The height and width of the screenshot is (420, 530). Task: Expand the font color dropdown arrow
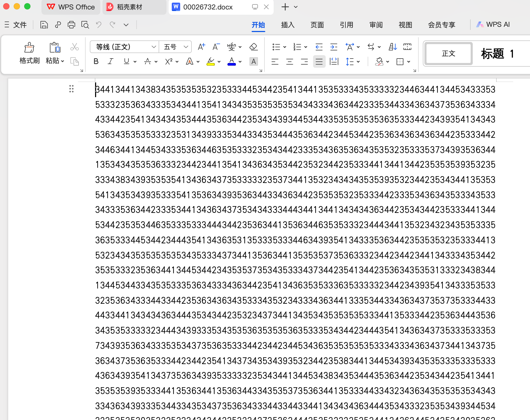(x=240, y=62)
